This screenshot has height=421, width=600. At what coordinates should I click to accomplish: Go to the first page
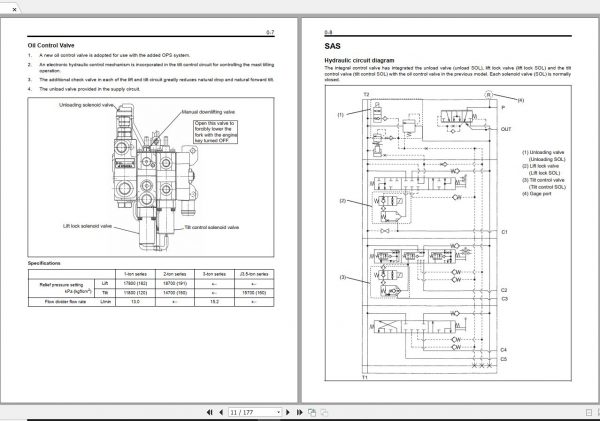(x=210, y=412)
